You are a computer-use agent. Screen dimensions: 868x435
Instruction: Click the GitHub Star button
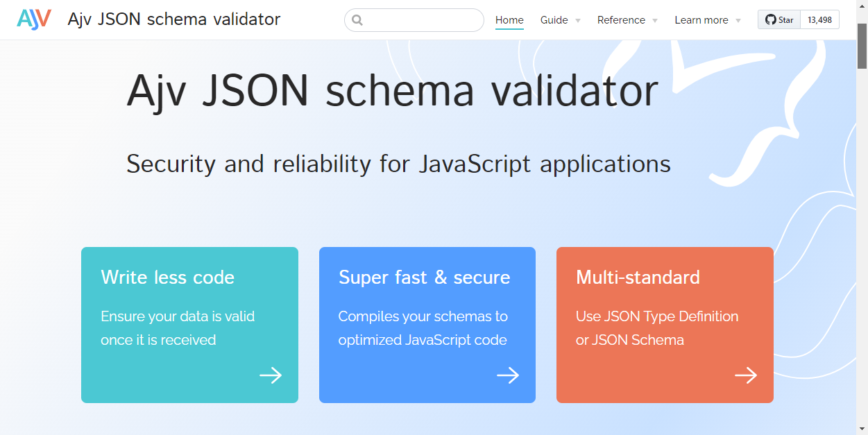pos(779,20)
